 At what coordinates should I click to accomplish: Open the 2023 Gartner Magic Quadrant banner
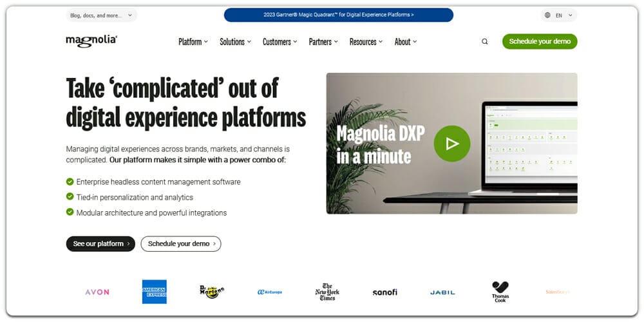coord(339,14)
